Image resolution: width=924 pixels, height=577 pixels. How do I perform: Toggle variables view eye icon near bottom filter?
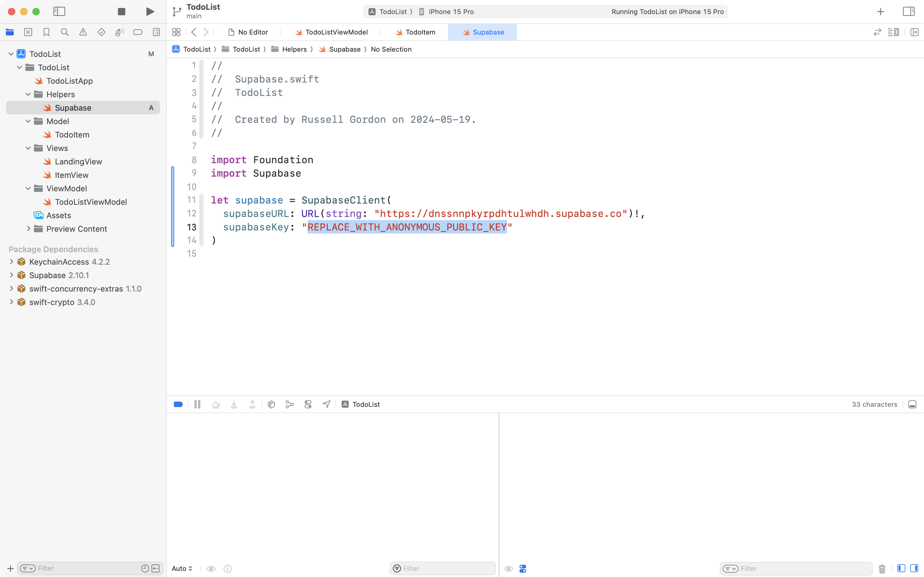508,568
